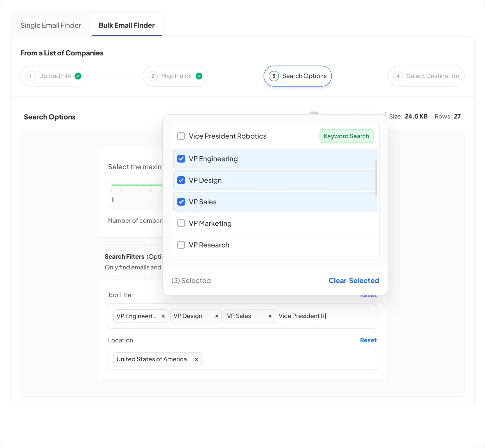The height and width of the screenshot is (448, 485).
Task: Remove the VP Engineering job title tag
Action: [163, 316]
